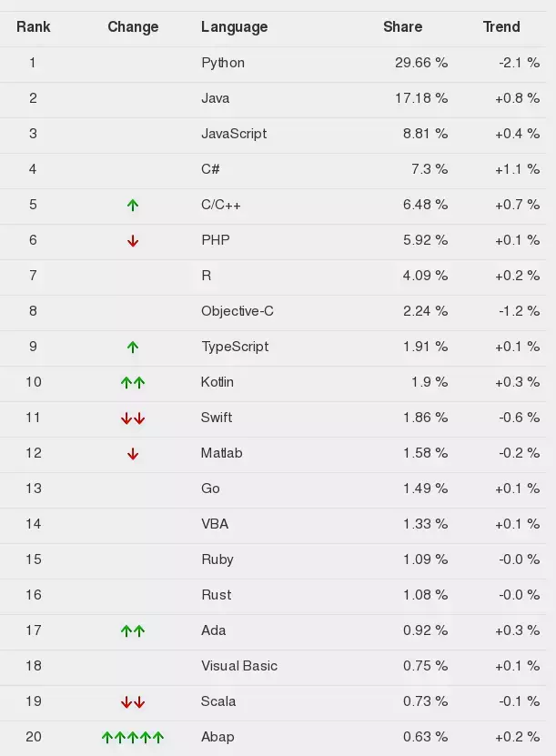The image size is (556, 756).
Task: Click the Trend column header
Action: pos(501,27)
